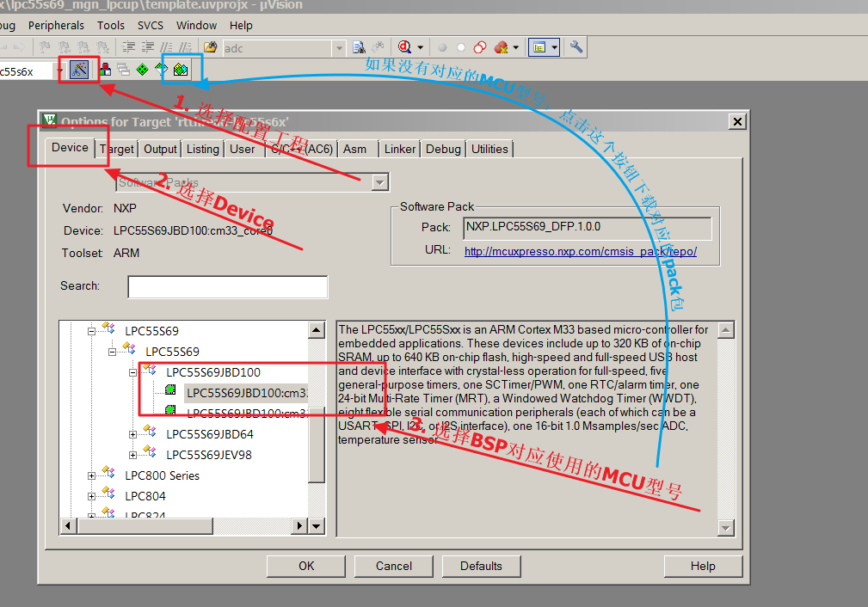Open the Options for Target wand icon
Screen dimensions: 868x607
pyautogui.click(x=79, y=70)
